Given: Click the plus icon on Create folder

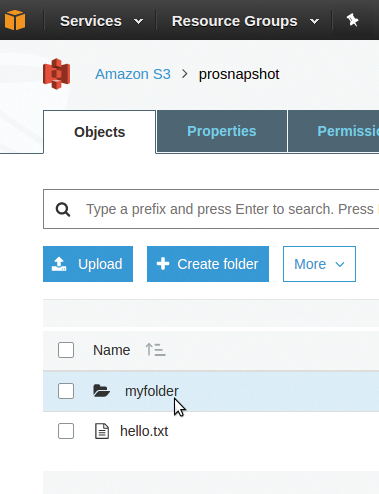Looking at the screenshot, I should tap(163, 264).
